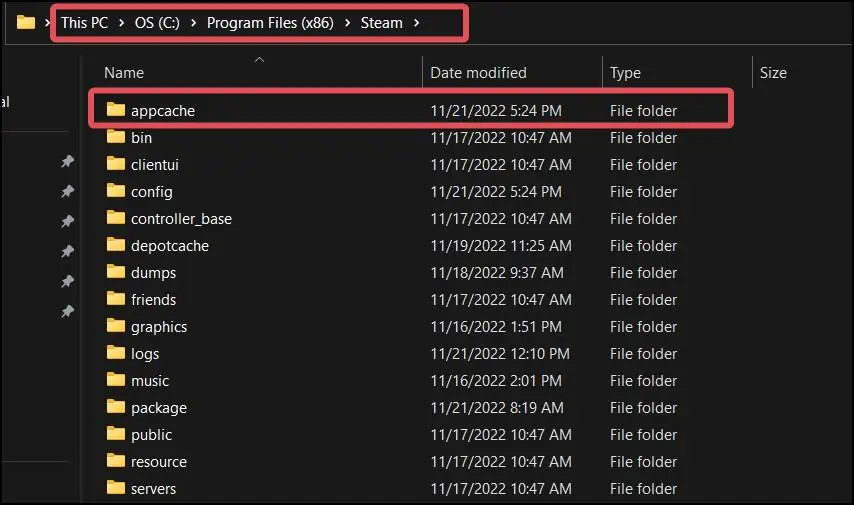Click the folder icon in address bar
854x505 pixels.
pos(26,22)
